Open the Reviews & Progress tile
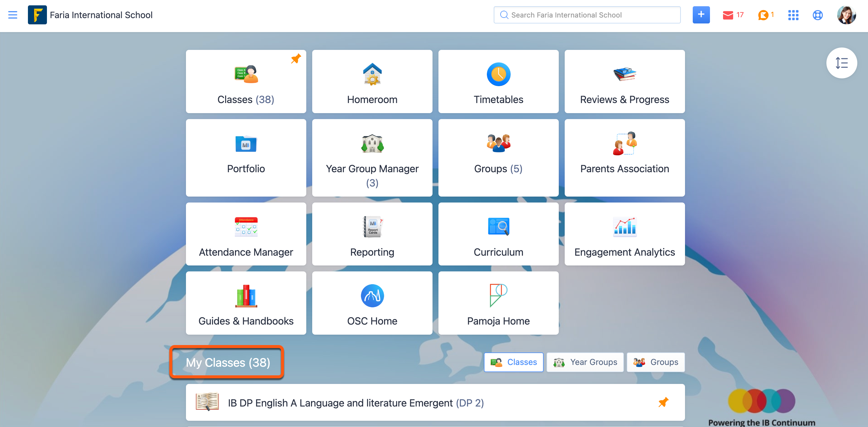 coord(624,81)
